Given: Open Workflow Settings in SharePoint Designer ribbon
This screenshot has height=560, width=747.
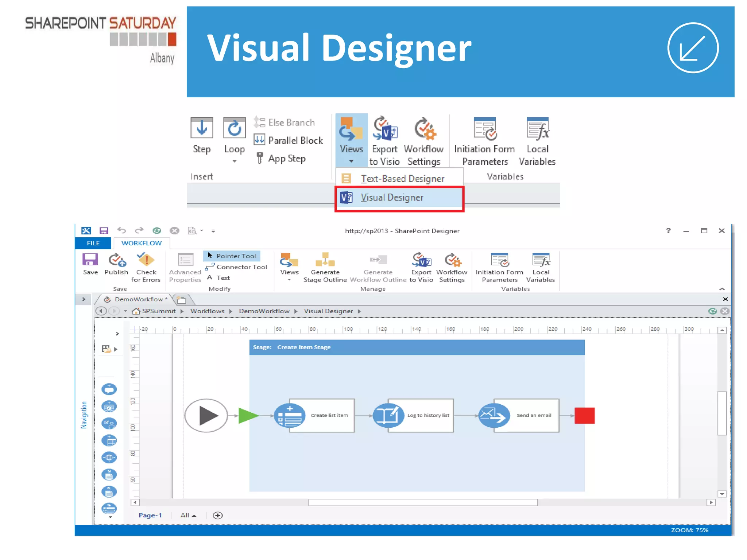Looking at the screenshot, I should coord(452,268).
